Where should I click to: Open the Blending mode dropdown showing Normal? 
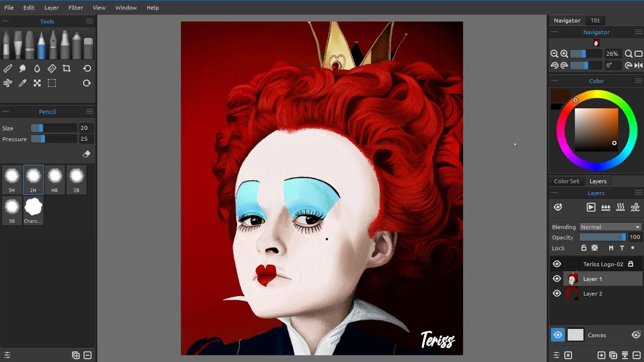click(x=610, y=227)
